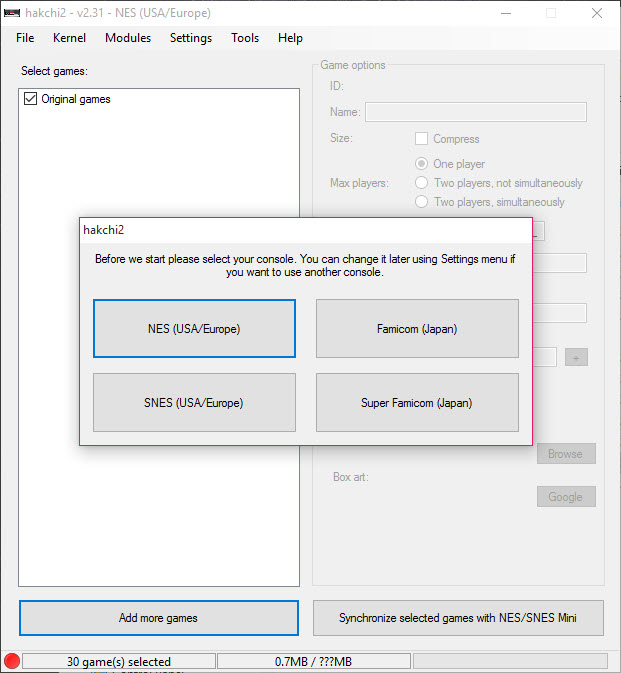Open the Modules menu

click(128, 38)
